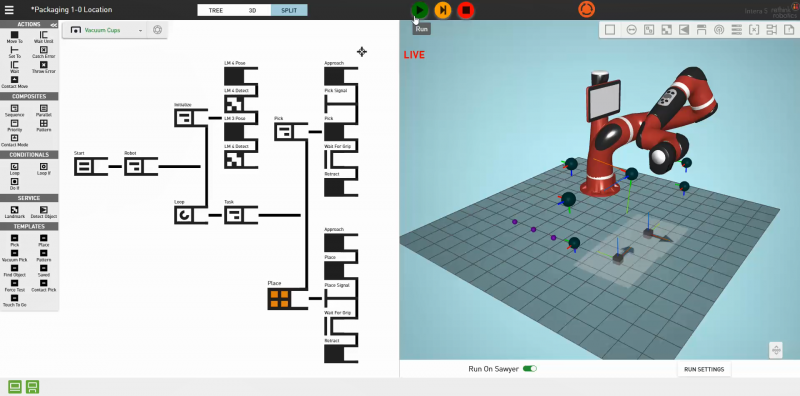The image size is (800, 396).
Task: Pick the Loop If conditional icon
Action: pyautogui.click(x=43, y=166)
